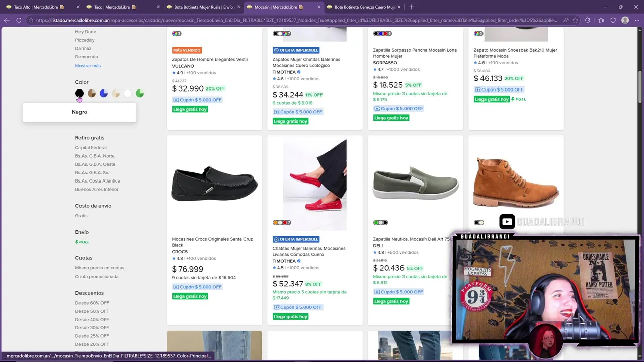Add page to favorites with star icon
The width and height of the screenshot is (644, 362).
(576, 20)
